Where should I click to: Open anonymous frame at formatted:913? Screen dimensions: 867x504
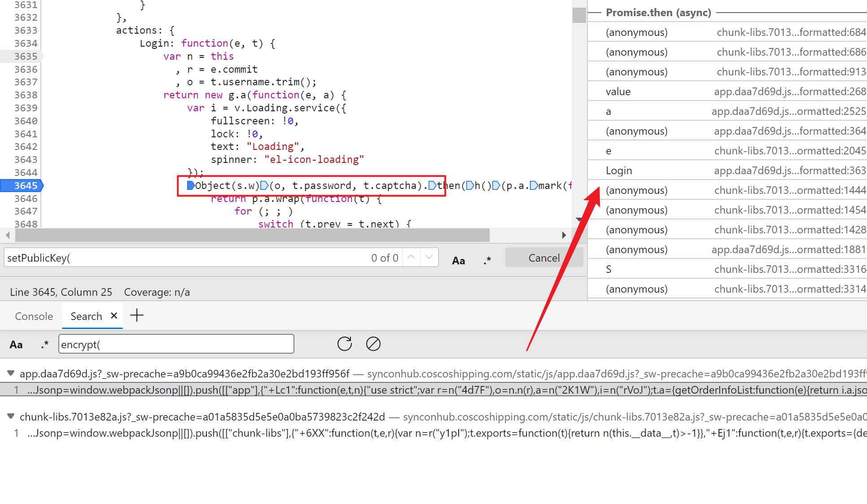pyautogui.click(x=727, y=72)
